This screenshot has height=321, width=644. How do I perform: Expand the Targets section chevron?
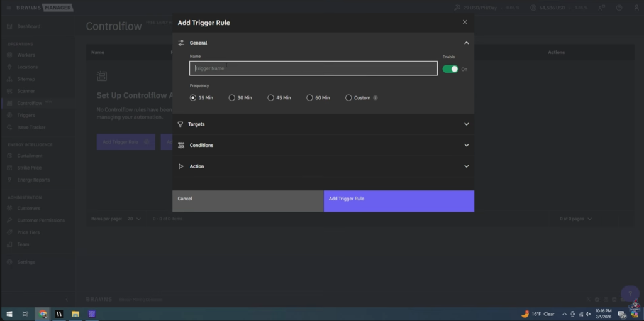click(466, 124)
